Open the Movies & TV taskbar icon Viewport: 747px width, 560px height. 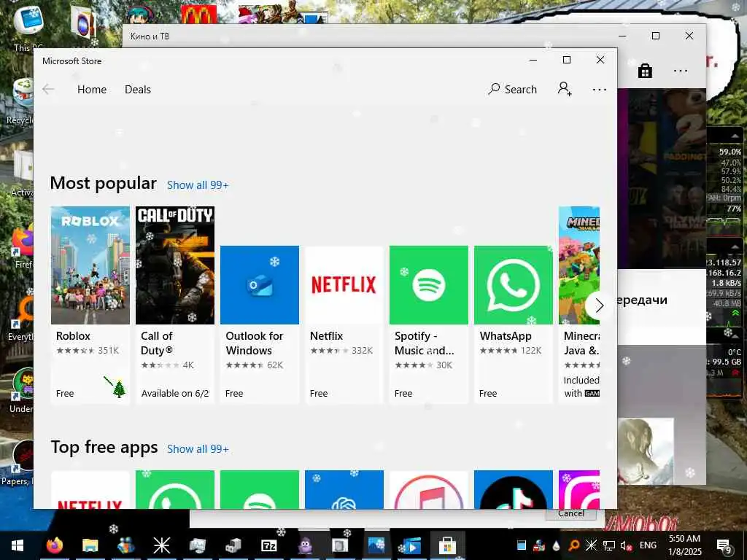click(x=411, y=545)
